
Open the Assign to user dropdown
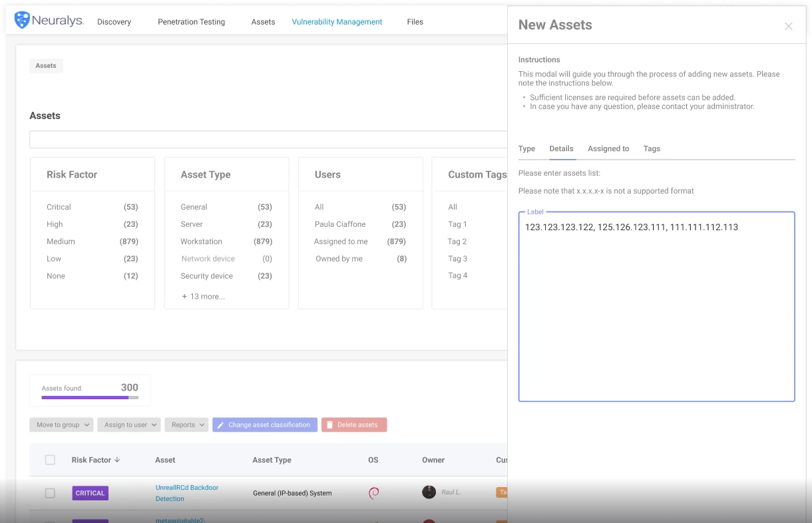(129, 425)
